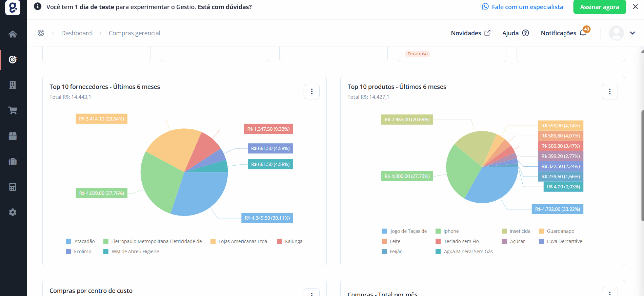Open the notifications bell icon
Viewport: 644px width, 296px height.
(583, 33)
